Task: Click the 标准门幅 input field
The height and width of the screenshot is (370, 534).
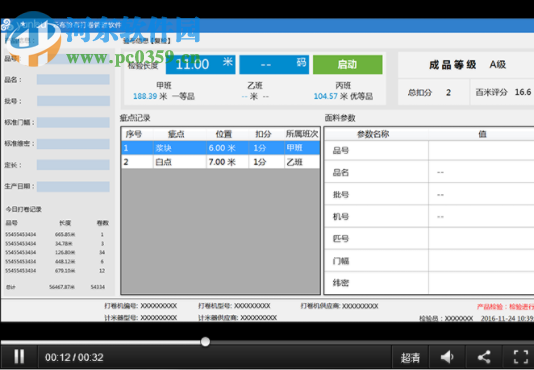Action: pyautogui.click(x=73, y=122)
